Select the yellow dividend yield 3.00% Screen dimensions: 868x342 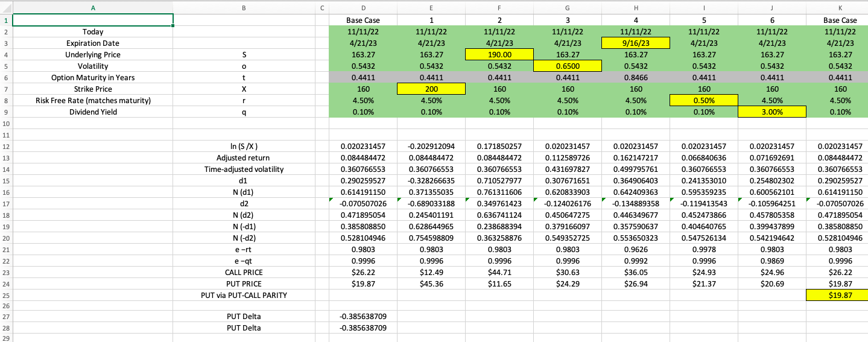772,112
